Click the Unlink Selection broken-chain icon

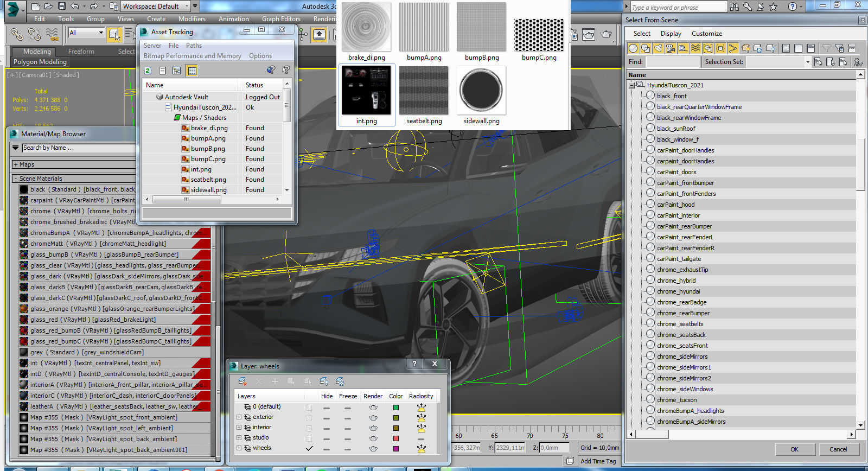coord(34,35)
